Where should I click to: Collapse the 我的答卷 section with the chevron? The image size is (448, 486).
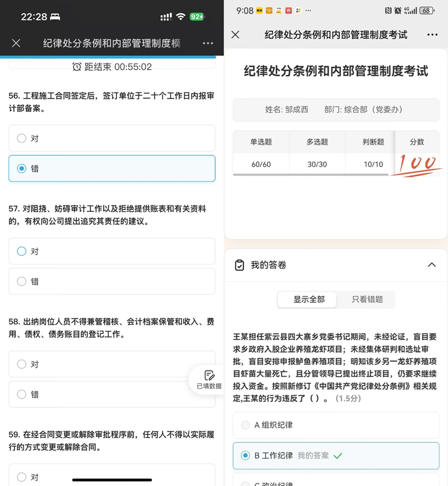click(x=432, y=265)
